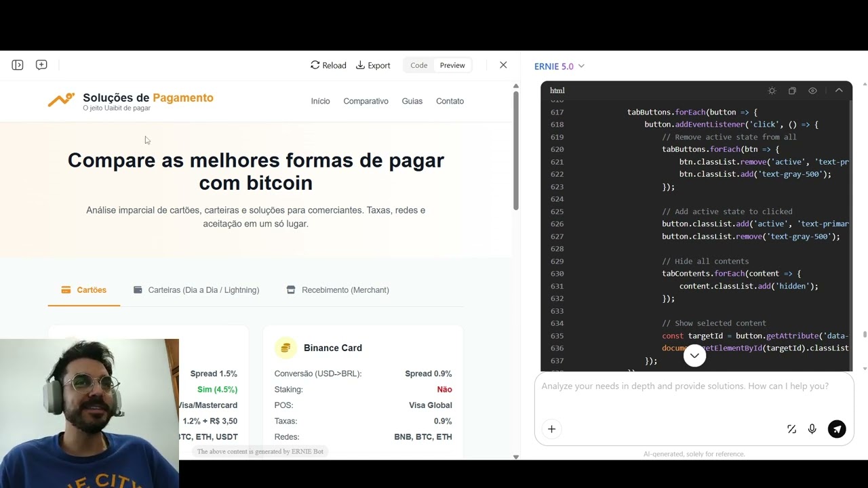Add attachment with plus button
The height and width of the screenshot is (488, 868).
click(552, 429)
